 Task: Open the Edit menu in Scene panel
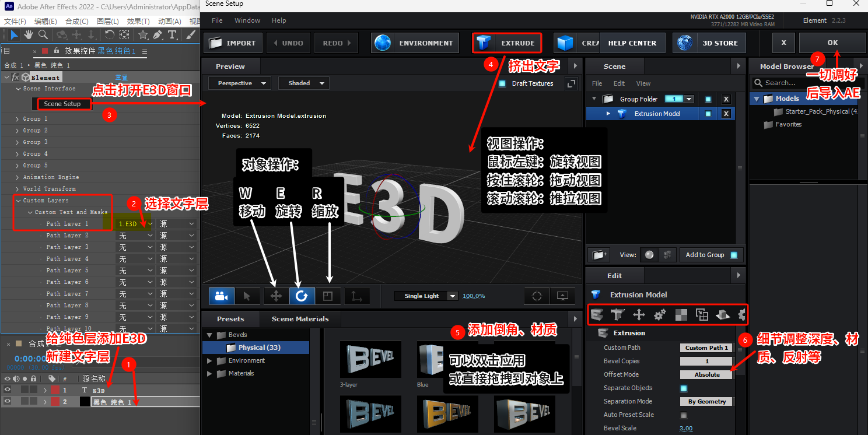tap(619, 83)
